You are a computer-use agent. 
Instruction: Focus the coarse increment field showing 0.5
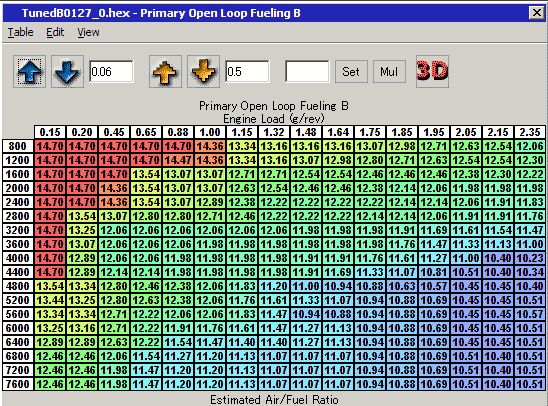(x=247, y=72)
